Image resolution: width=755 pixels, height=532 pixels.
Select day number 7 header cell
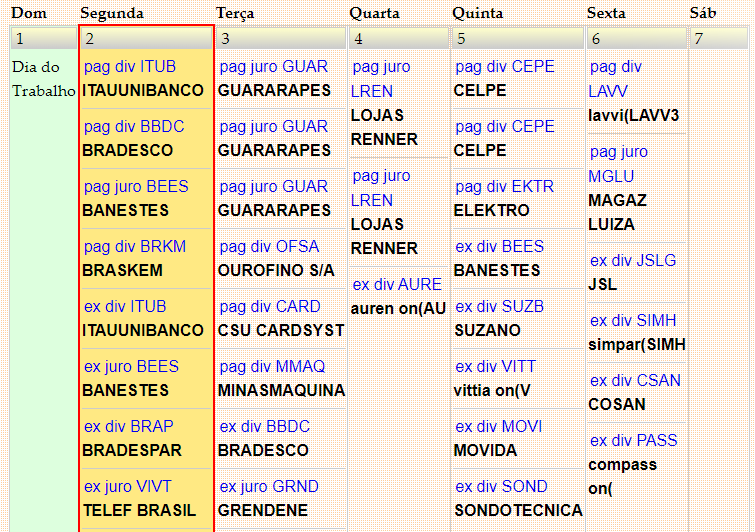[719, 38]
